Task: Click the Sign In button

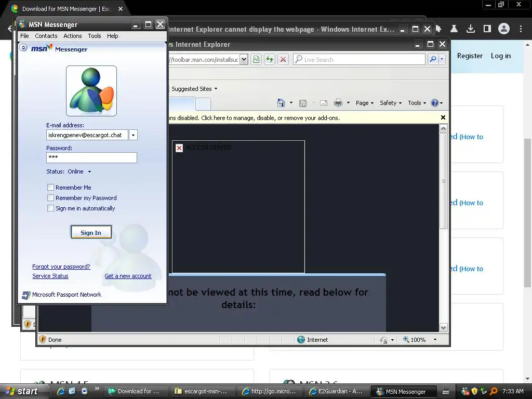Action: point(91,232)
